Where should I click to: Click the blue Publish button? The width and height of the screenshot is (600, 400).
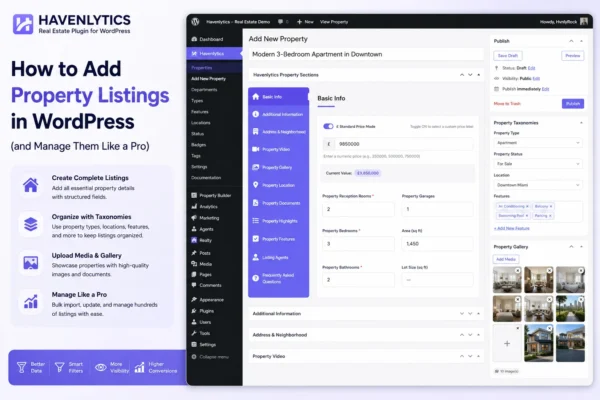point(573,104)
